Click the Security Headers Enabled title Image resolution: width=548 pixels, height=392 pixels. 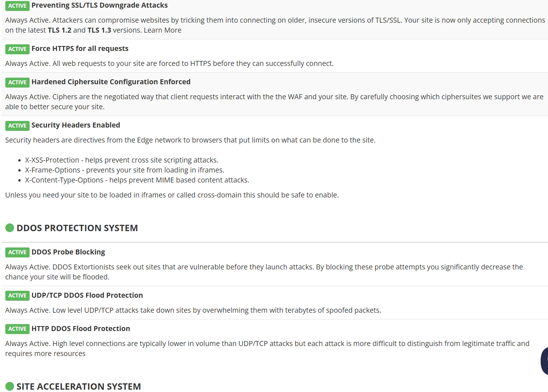(76, 125)
